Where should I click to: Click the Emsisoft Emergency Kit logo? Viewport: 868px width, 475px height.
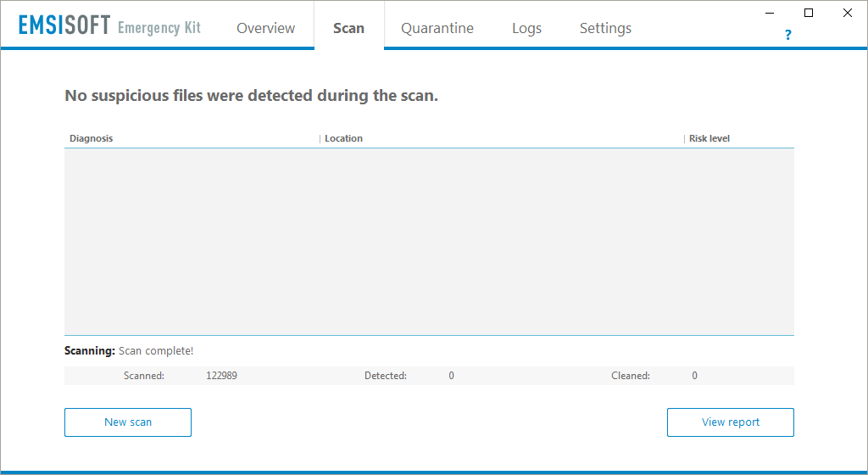[109, 25]
